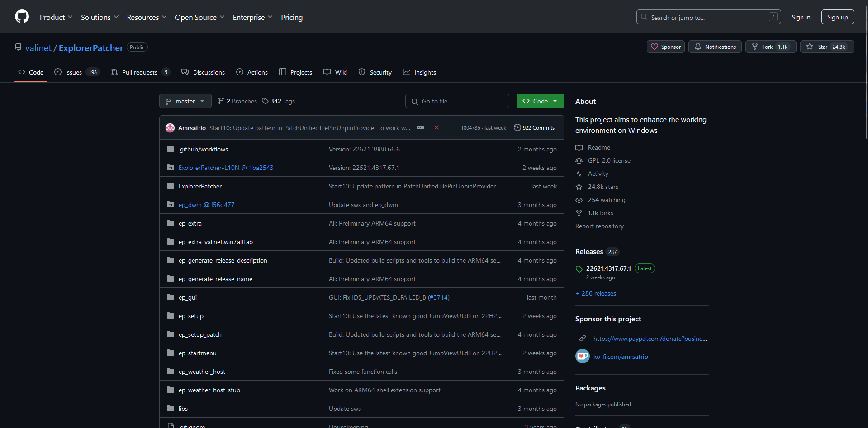
Task: Click the ko-fi sponsor avatar icon
Action: [582, 356]
